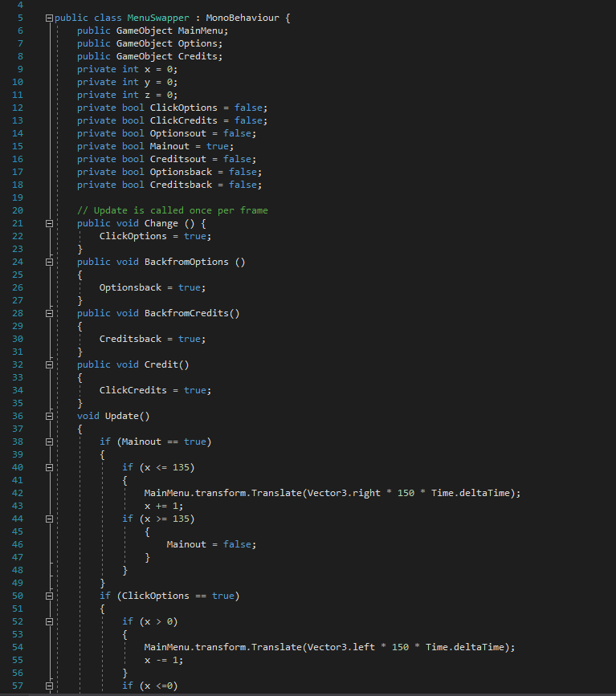Collapse the BackfromOptions method fold toggle
The width and height of the screenshot is (616, 696).
(x=49, y=262)
